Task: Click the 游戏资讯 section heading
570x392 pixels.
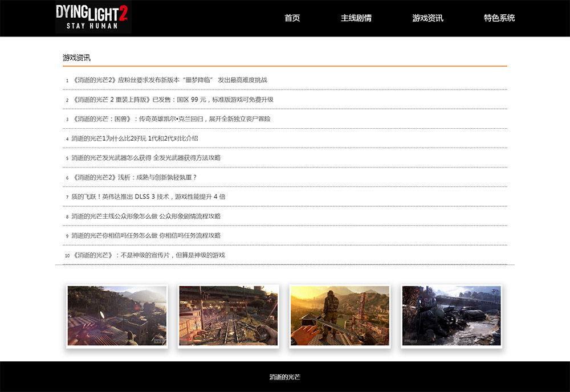Action: [77, 58]
